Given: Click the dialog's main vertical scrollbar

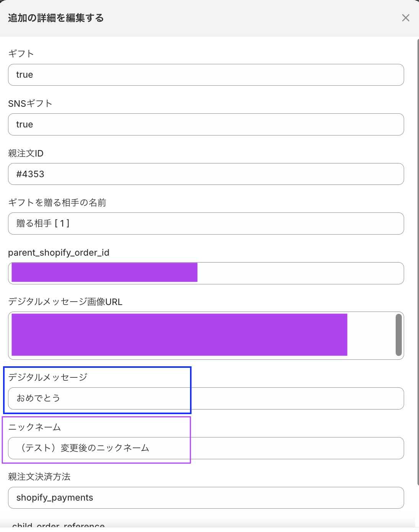Looking at the screenshot, I should point(417,260).
